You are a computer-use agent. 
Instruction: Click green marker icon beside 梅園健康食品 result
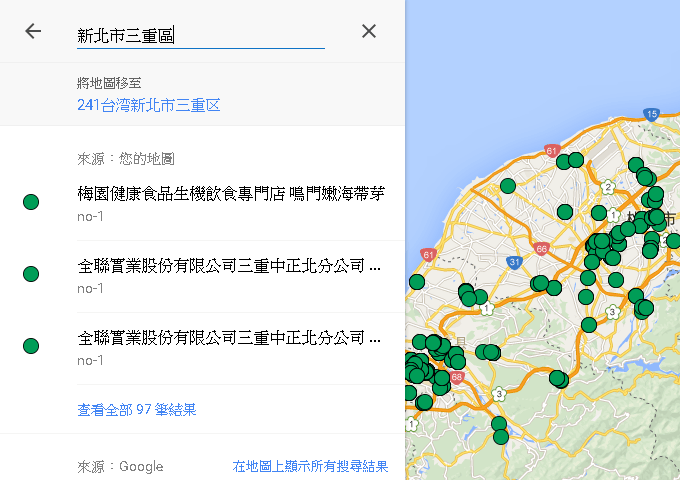click(31, 202)
